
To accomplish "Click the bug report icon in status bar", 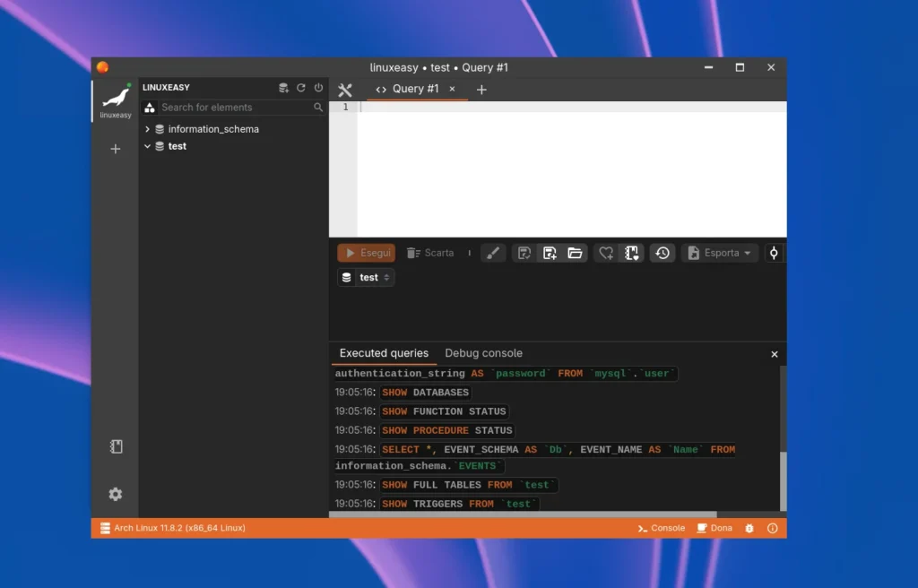I will click(x=749, y=528).
